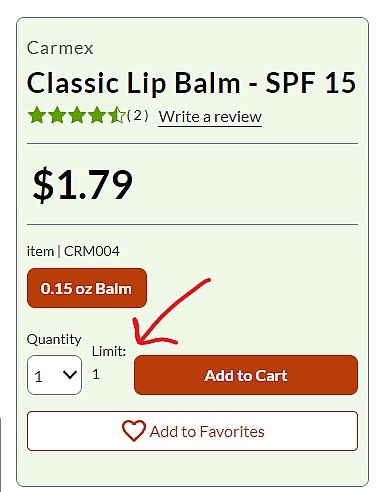Click the Limit: label text
384x492 pixels.
pyautogui.click(x=109, y=351)
